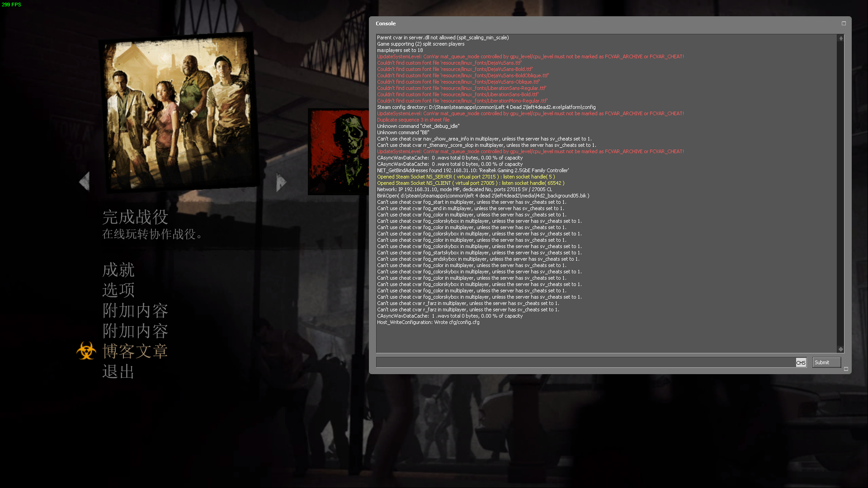Click the 'nav_show_area_info' cheat cvar line

click(x=484, y=139)
